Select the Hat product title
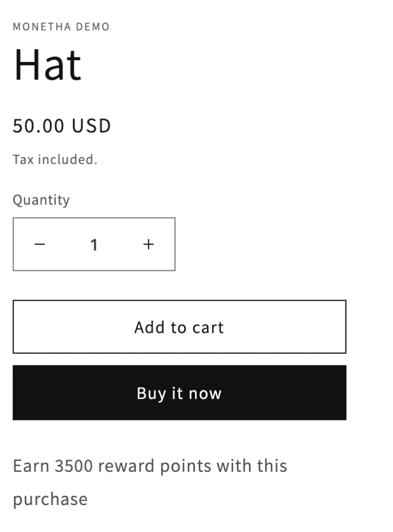This screenshot has width=393, height=532. coord(47,65)
